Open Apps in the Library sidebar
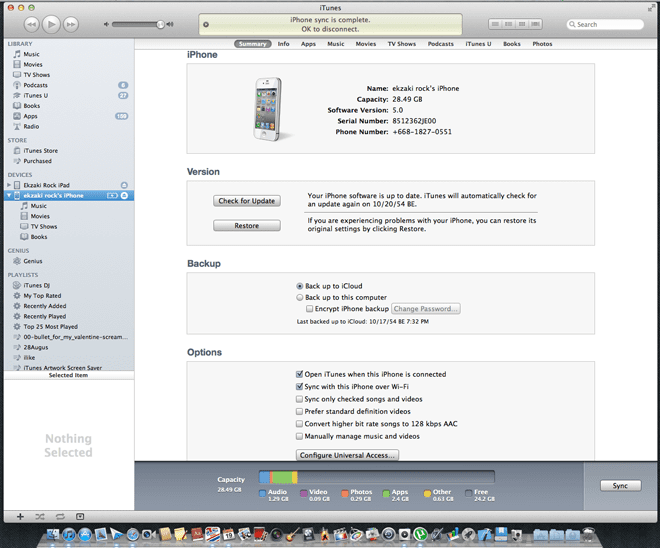660x548 pixels. [x=30, y=116]
